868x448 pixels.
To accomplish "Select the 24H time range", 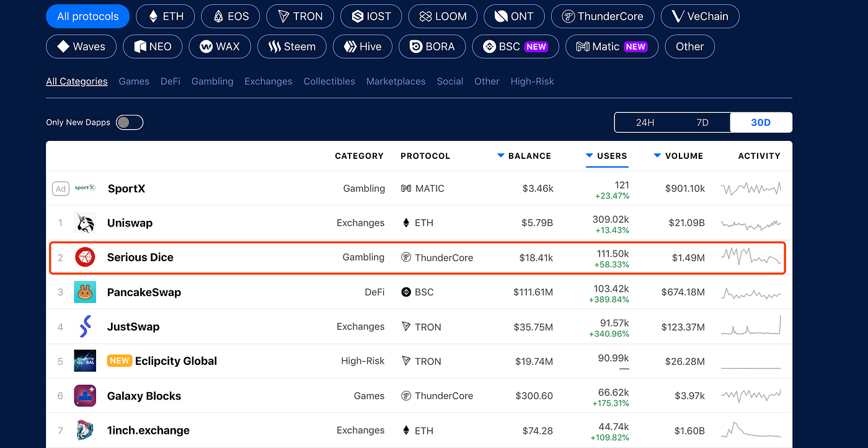I will (645, 122).
